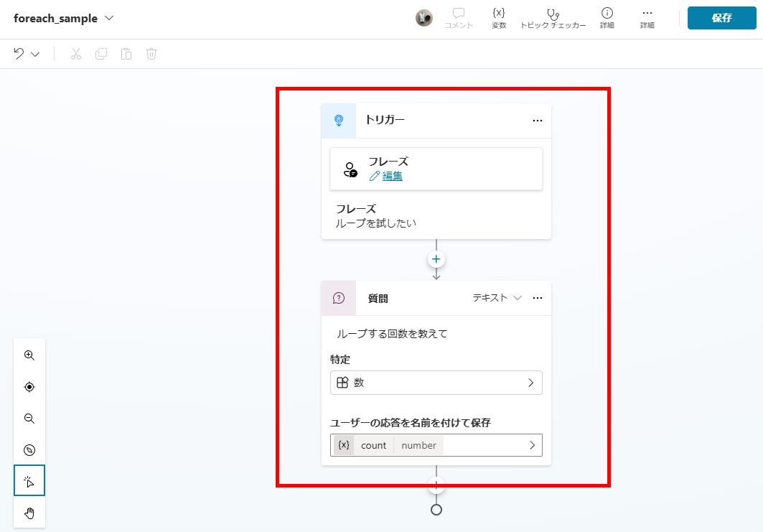
Task: Open the トリガー node options menu
Action: (538, 121)
